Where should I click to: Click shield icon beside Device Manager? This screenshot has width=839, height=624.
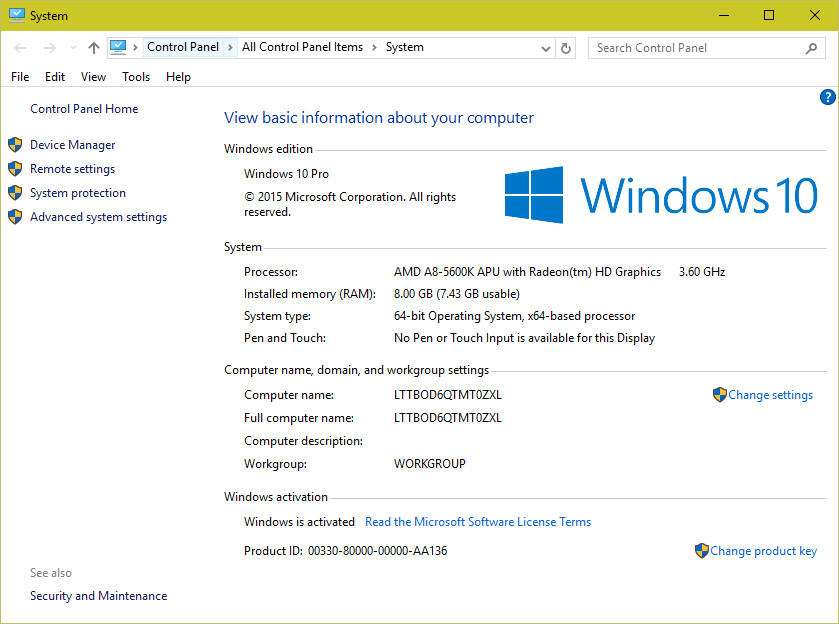[x=15, y=144]
